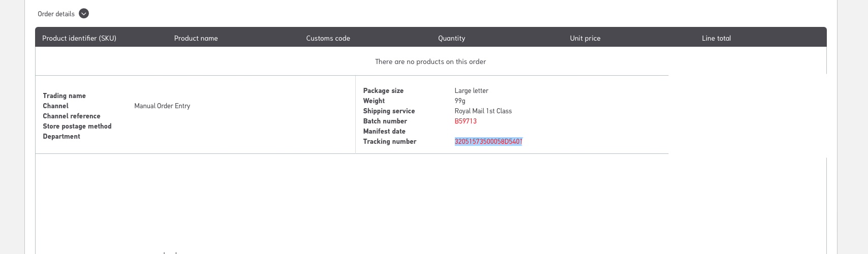Collapse the Order details chevron icon
Viewport: 868px width, 254px height.
tap(84, 14)
